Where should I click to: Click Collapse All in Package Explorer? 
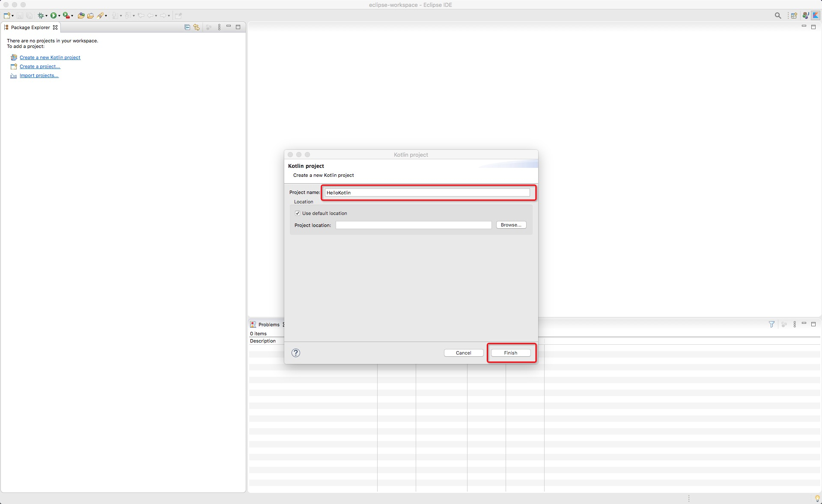point(187,27)
